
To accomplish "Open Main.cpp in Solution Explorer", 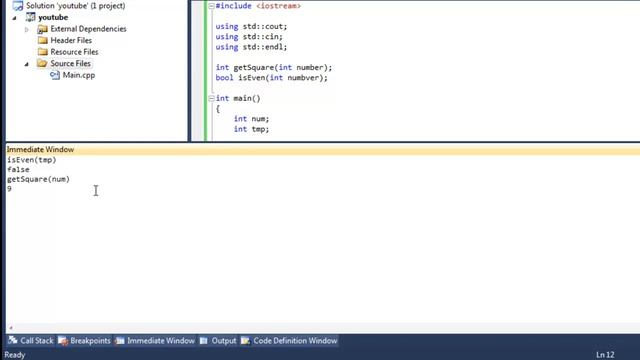I will pyautogui.click(x=79, y=75).
